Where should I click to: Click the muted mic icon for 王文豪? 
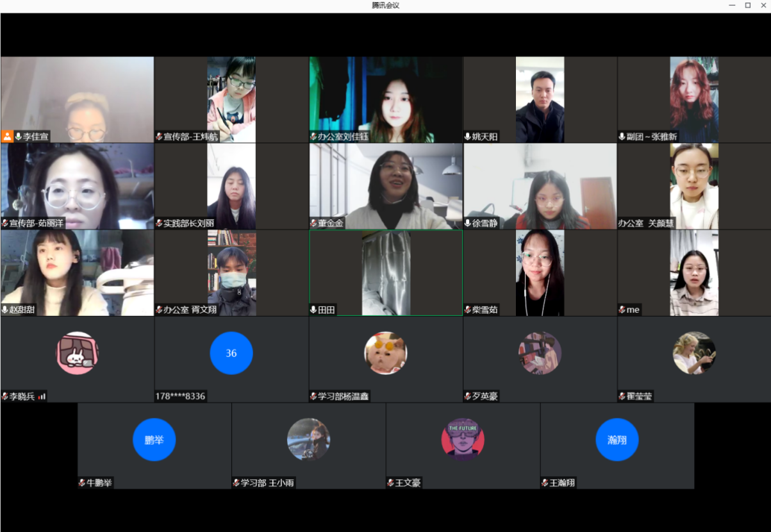point(390,483)
